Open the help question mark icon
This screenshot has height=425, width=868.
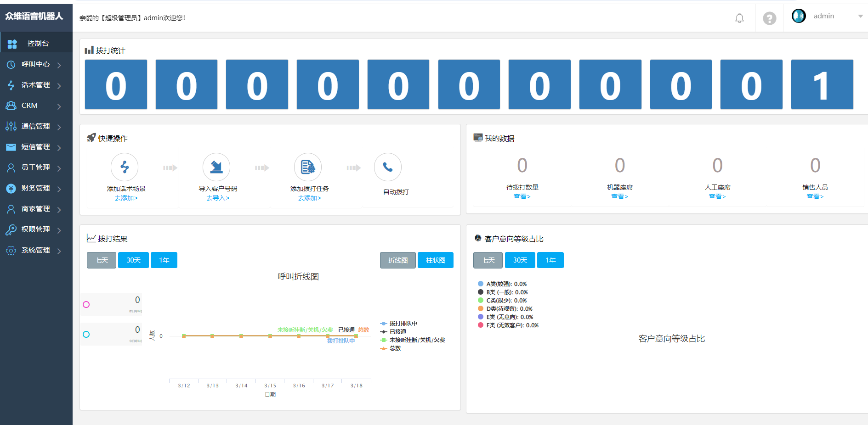[769, 18]
